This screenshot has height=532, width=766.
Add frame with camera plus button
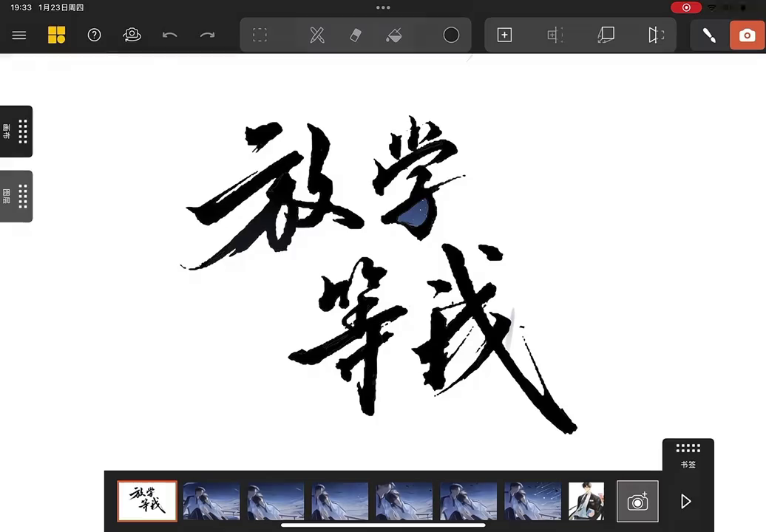pyautogui.click(x=637, y=501)
